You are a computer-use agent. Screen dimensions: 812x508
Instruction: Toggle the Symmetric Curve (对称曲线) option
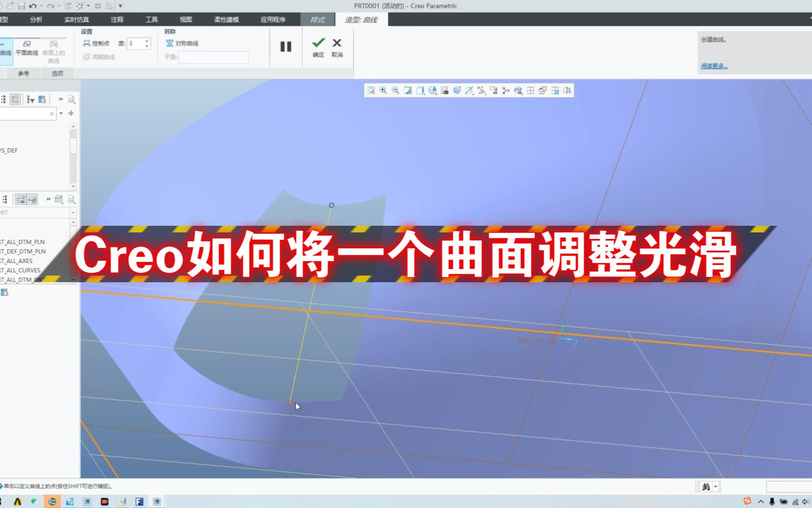point(182,43)
